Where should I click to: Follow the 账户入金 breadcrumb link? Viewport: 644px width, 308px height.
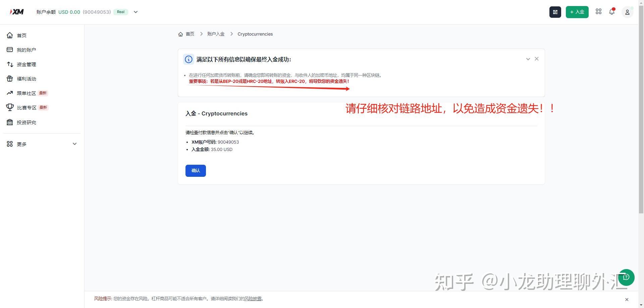tap(216, 34)
